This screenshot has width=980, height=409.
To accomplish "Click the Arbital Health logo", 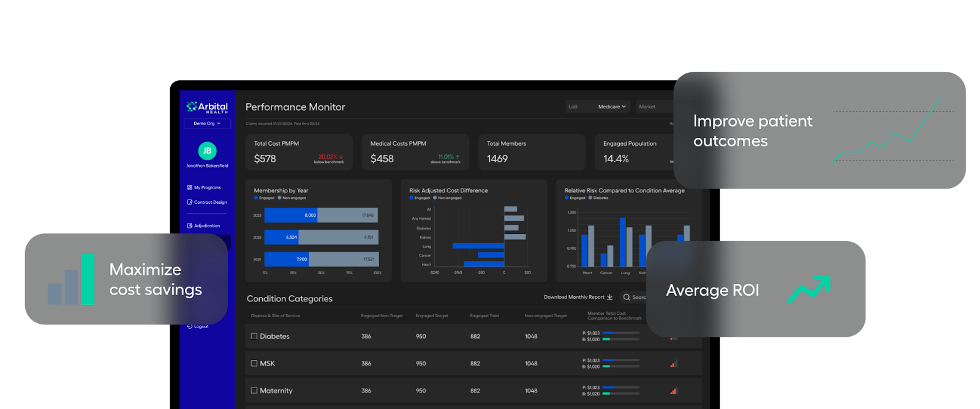I will [207, 107].
